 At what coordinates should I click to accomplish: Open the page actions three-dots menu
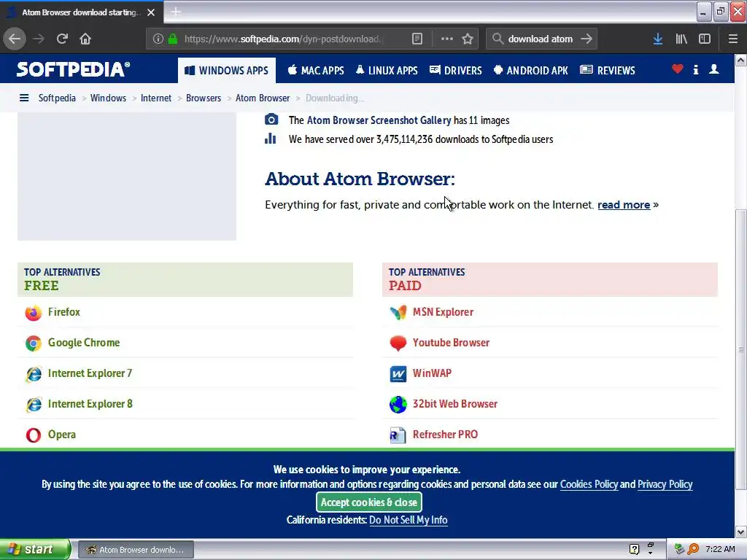[447, 39]
